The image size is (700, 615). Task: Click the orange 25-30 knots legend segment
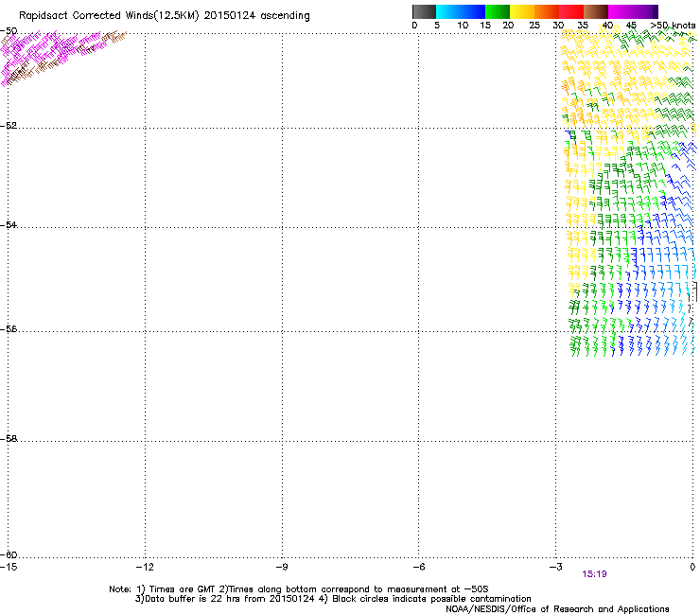(x=547, y=11)
